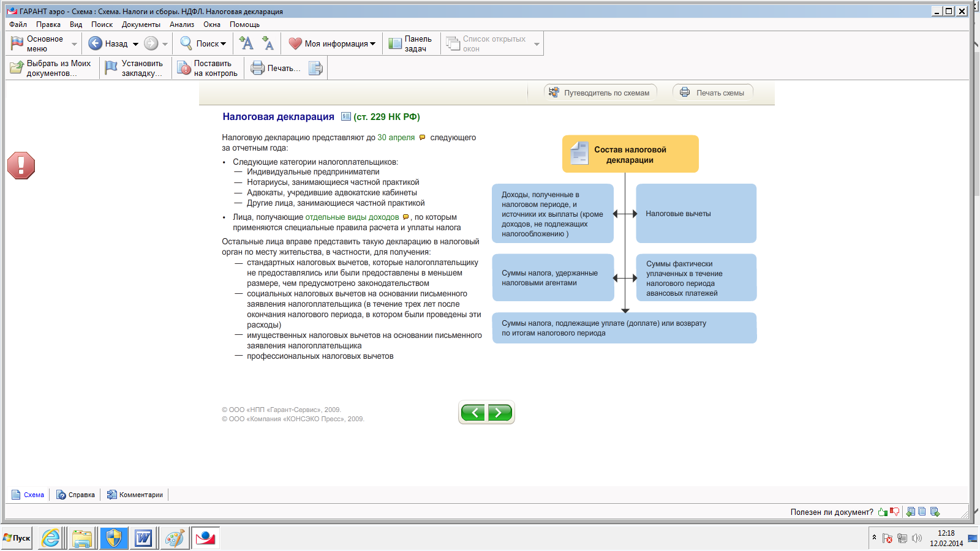The width and height of the screenshot is (980, 551).
Task: Click previous document icon with left arrow
Action: (910, 512)
